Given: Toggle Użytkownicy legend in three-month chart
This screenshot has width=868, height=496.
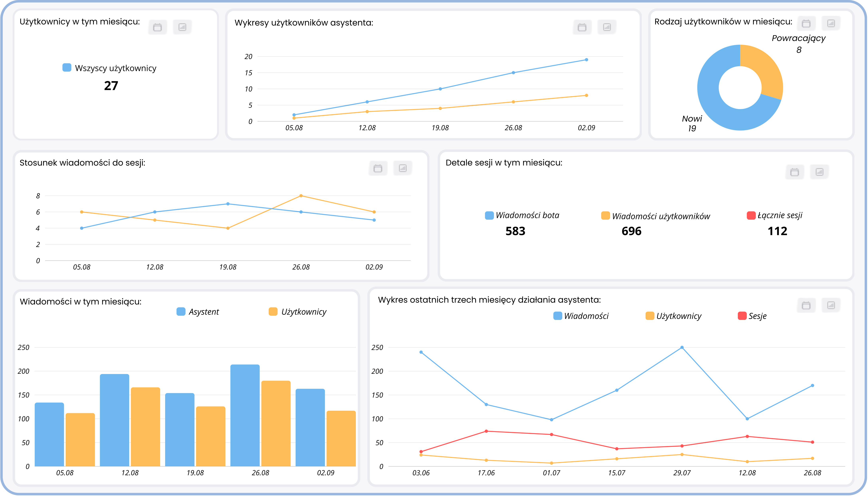Looking at the screenshot, I should click(674, 316).
